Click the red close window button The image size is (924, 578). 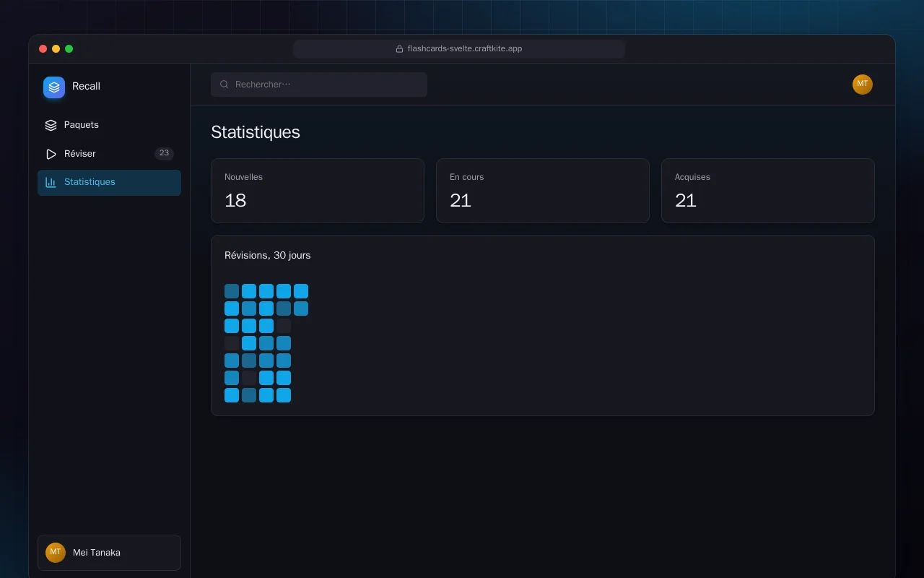43,49
